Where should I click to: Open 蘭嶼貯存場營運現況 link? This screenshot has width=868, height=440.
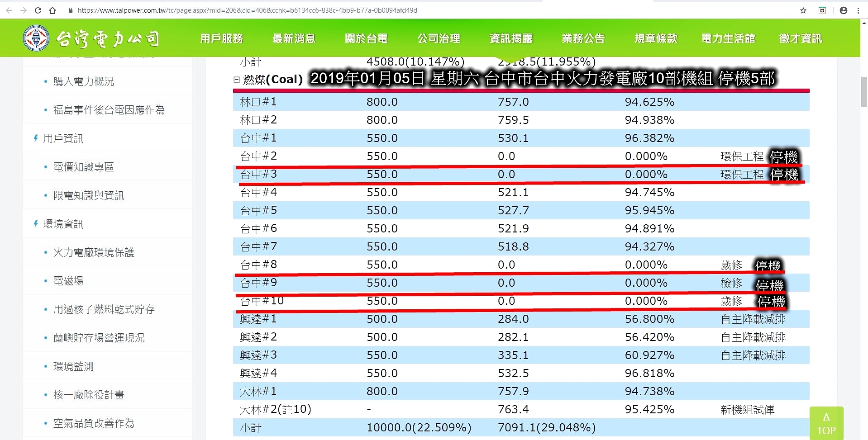click(x=99, y=338)
